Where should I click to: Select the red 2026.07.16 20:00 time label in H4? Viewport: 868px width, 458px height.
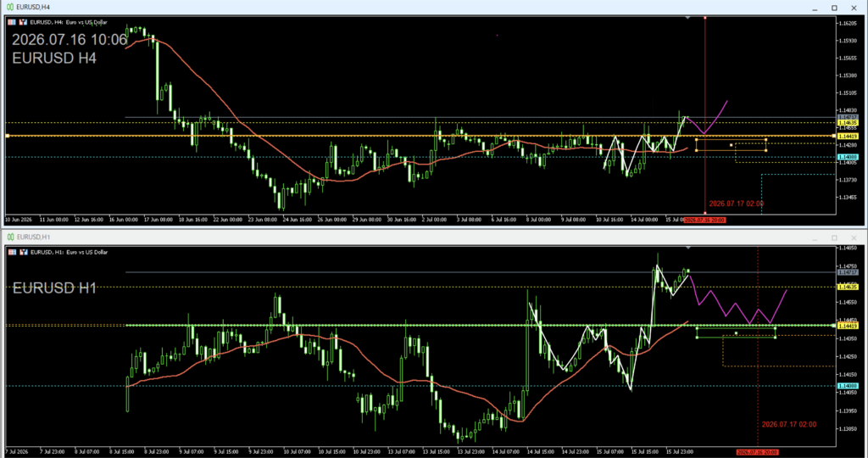click(x=704, y=220)
